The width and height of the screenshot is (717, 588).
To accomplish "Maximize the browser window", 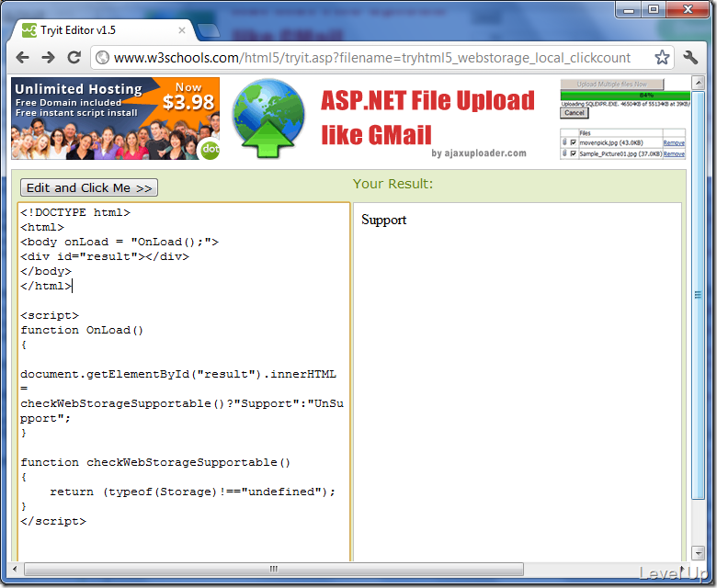I will pos(654,9).
